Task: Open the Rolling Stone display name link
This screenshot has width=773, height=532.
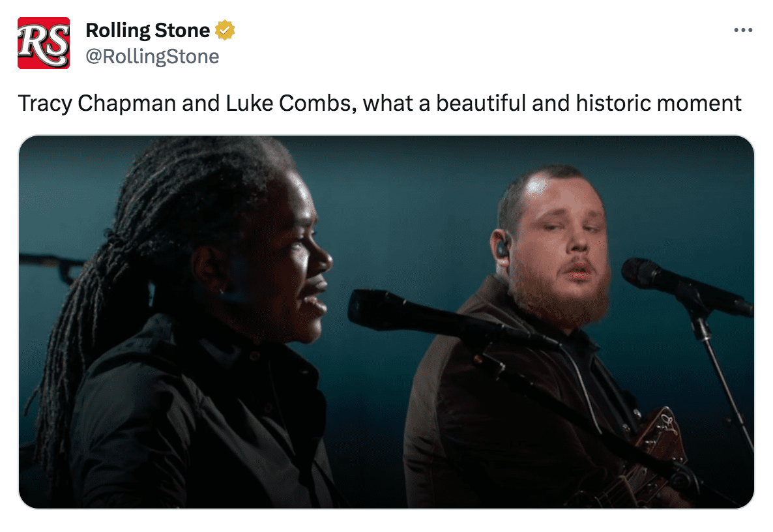Action: coord(148,30)
